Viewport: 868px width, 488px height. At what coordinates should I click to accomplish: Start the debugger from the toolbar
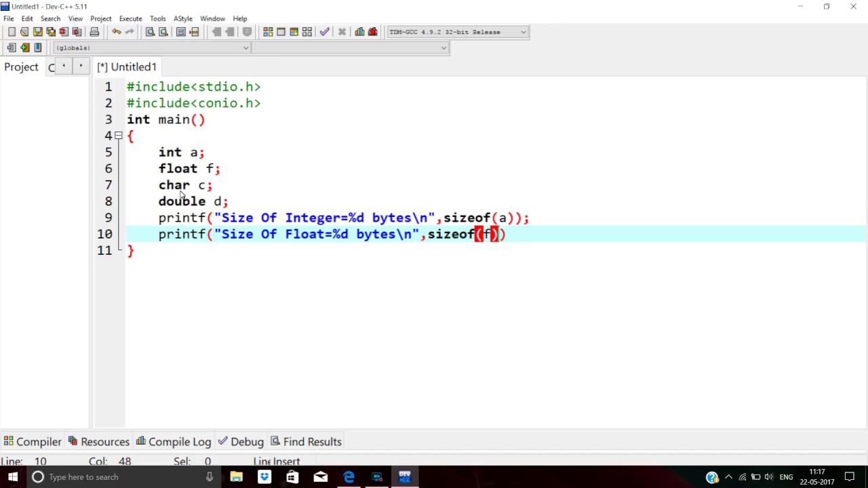[324, 32]
